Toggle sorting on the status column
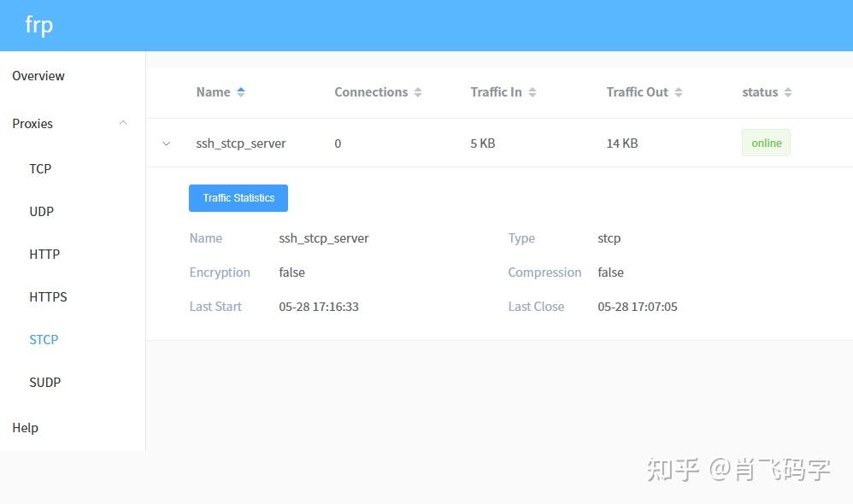853x504 pixels. (787, 91)
